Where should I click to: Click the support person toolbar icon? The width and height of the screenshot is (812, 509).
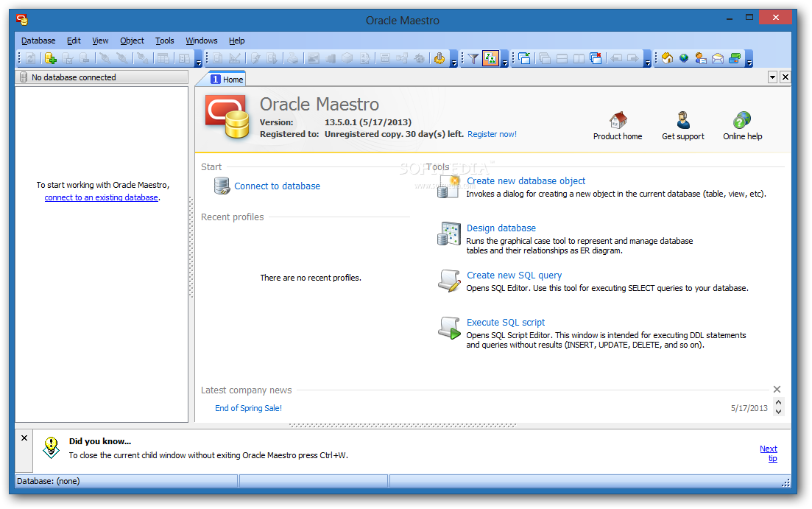[x=701, y=59]
